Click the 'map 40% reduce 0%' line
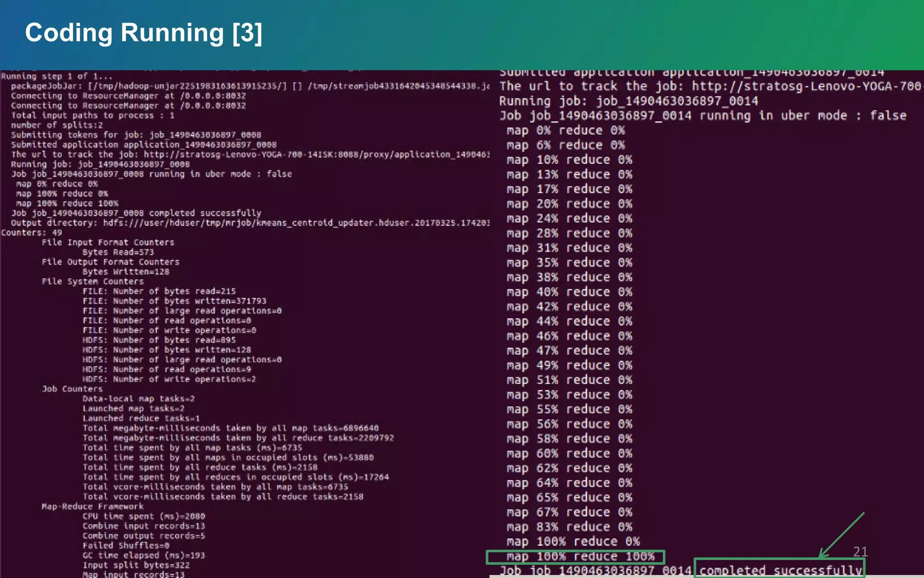The height and width of the screenshot is (578, 924). [569, 292]
